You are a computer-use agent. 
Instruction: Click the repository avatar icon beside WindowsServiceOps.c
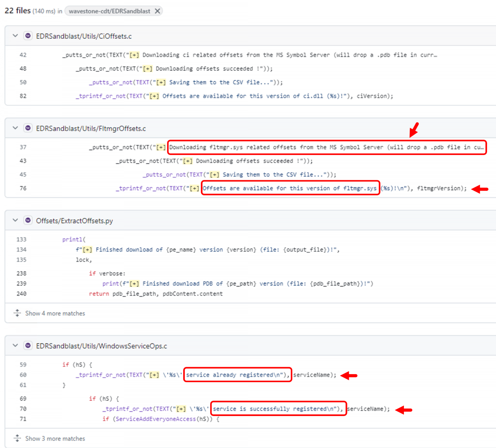[x=28, y=345]
